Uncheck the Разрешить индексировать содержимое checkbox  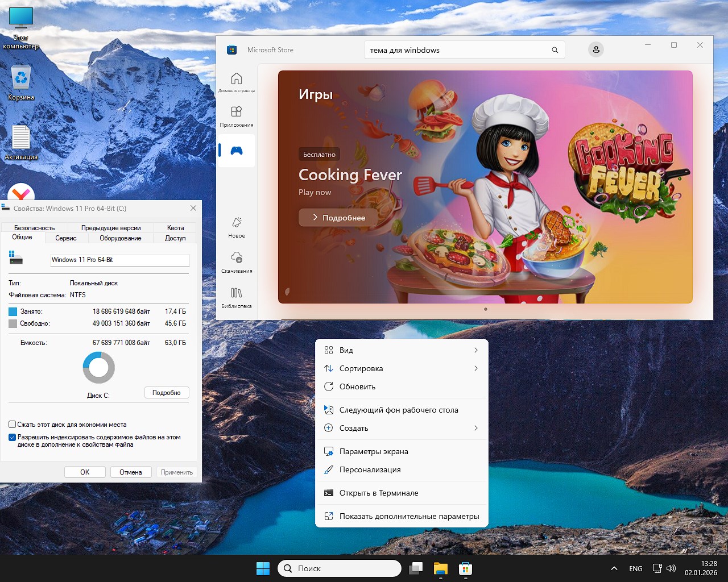(12, 437)
